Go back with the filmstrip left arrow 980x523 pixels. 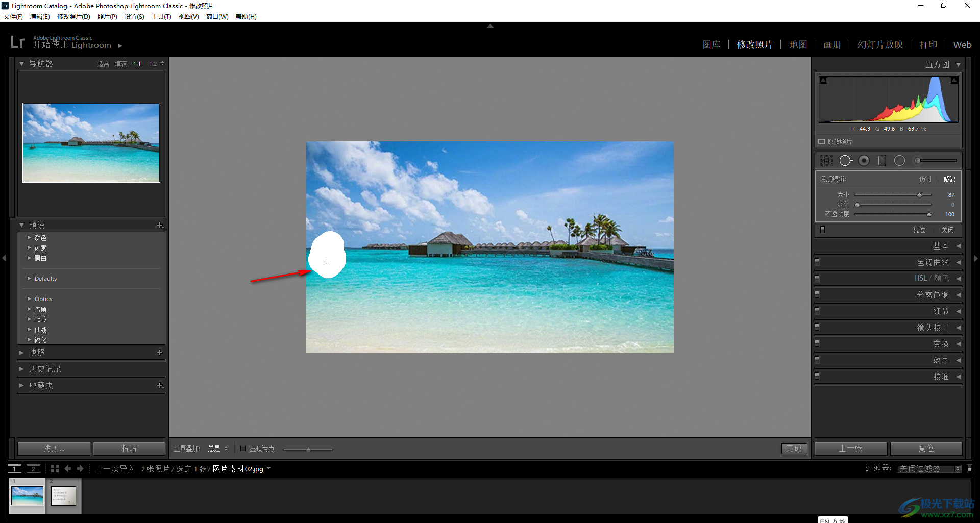point(68,468)
